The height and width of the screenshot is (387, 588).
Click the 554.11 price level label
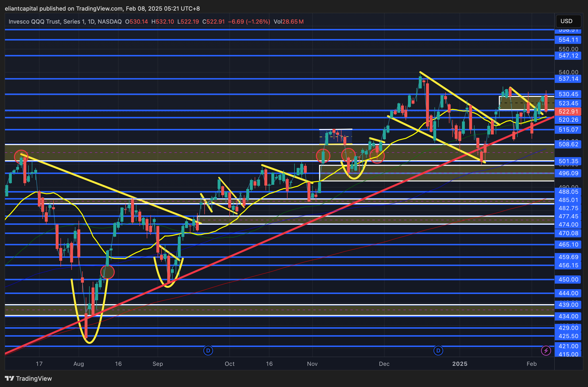coord(568,40)
